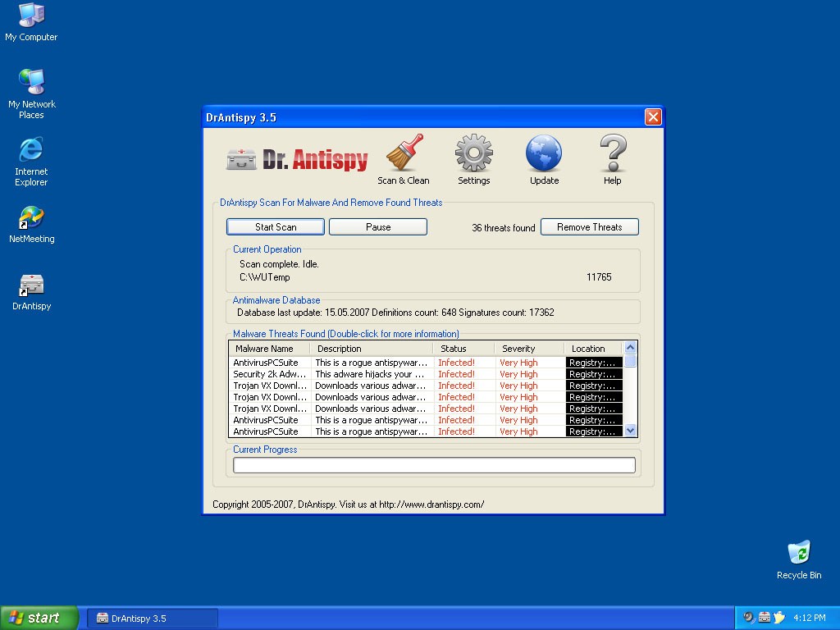Open Settings via the gear icon
840x630 pixels.
(x=473, y=154)
